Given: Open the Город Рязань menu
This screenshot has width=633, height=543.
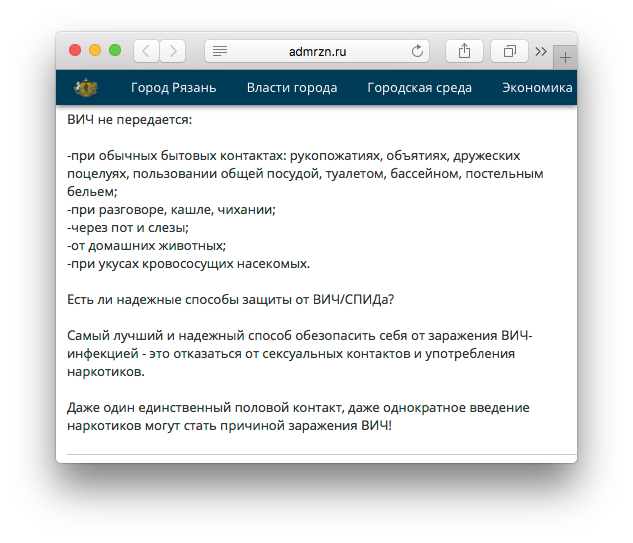Looking at the screenshot, I should 173,87.
